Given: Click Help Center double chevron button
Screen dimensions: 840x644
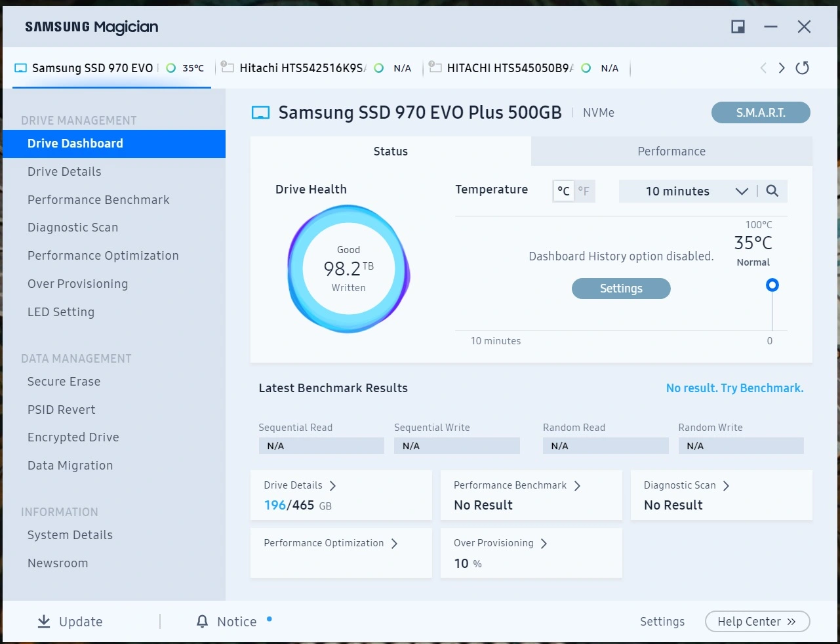Looking at the screenshot, I should tap(757, 622).
